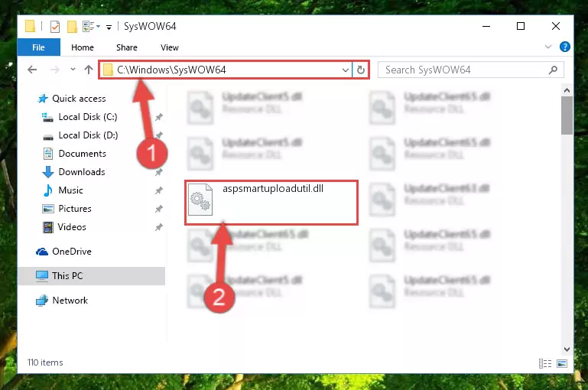Click the pin icon beside Pictures
Image resolution: width=588 pixels, height=390 pixels.
tap(159, 209)
